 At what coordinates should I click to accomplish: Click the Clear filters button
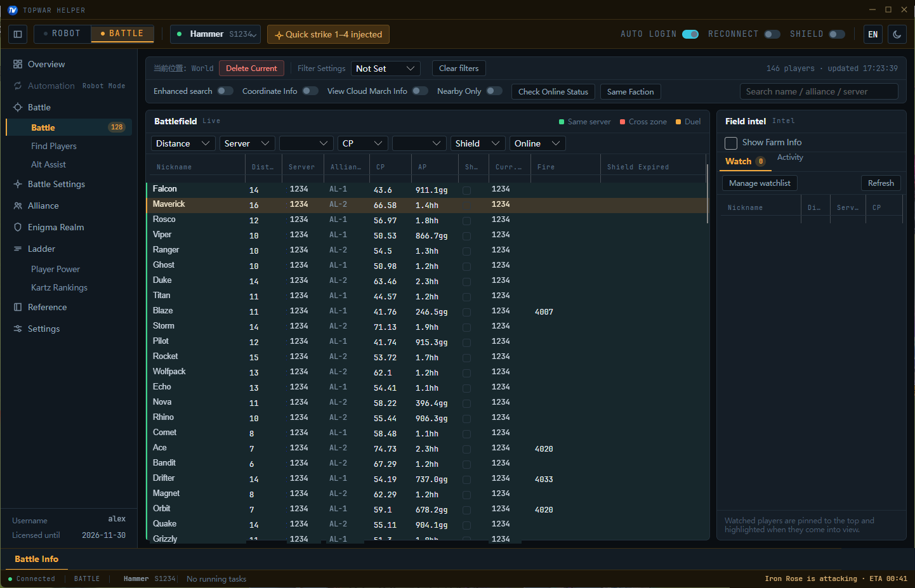[x=459, y=69]
